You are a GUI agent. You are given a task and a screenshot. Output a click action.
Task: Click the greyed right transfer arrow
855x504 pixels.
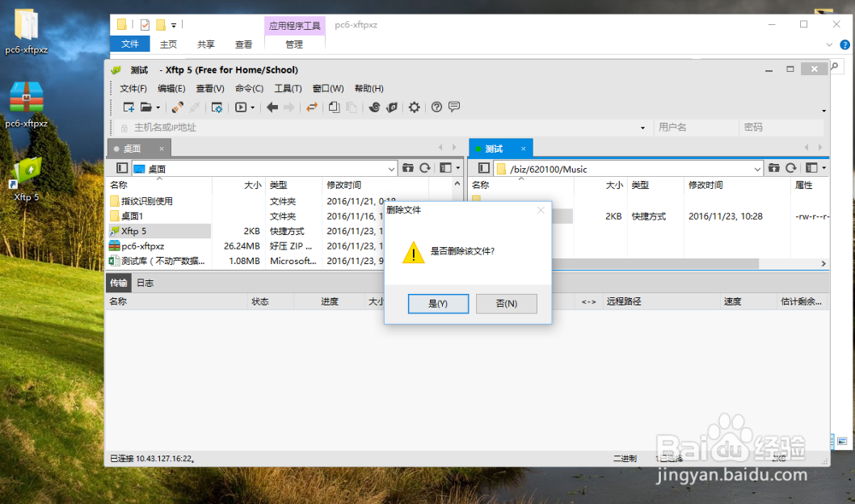(290, 108)
